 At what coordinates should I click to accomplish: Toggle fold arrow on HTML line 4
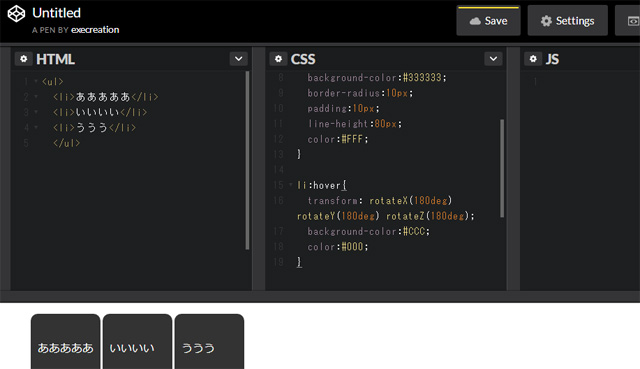pyautogui.click(x=36, y=127)
